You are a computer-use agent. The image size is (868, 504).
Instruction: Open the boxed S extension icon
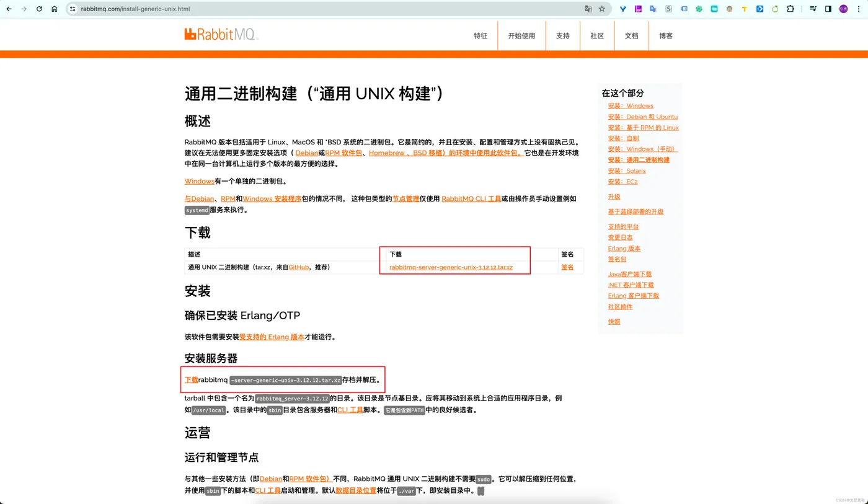pyautogui.click(x=668, y=9)
